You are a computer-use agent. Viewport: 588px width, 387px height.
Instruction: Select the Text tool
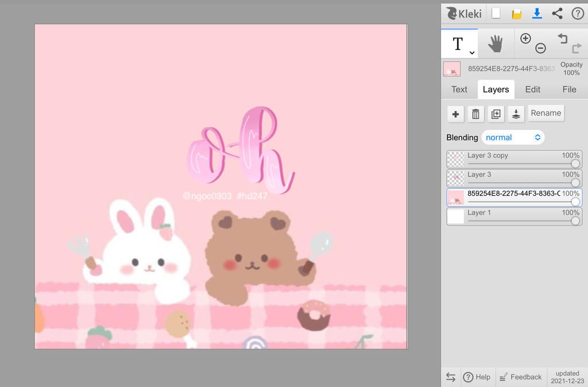(x=458, y=44)
